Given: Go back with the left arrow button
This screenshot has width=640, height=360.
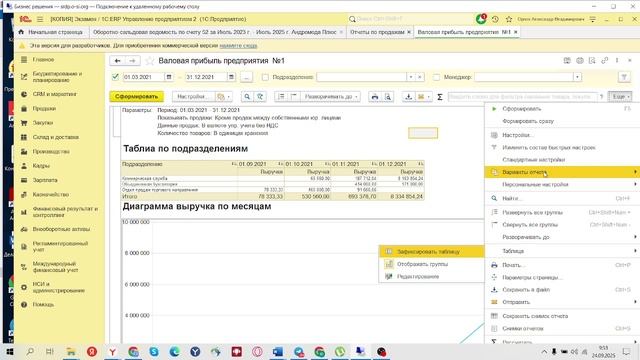Looking at the screenshot, I should coord(118,61).
